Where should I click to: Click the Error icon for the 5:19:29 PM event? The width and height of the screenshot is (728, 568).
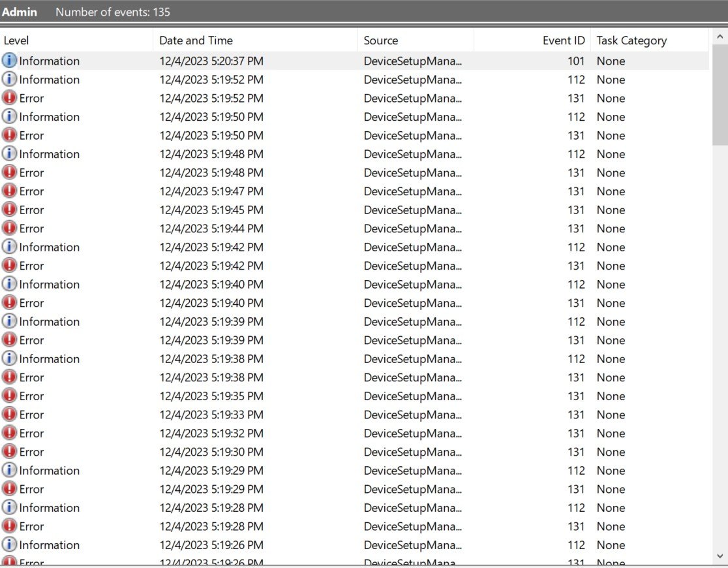click(x=9, y=488)
